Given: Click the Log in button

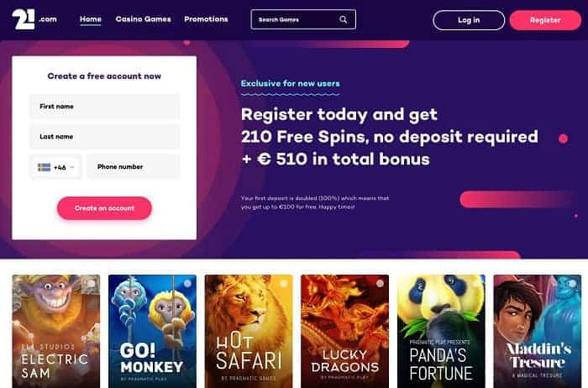Looking at the screenshot, I should 469,20.
